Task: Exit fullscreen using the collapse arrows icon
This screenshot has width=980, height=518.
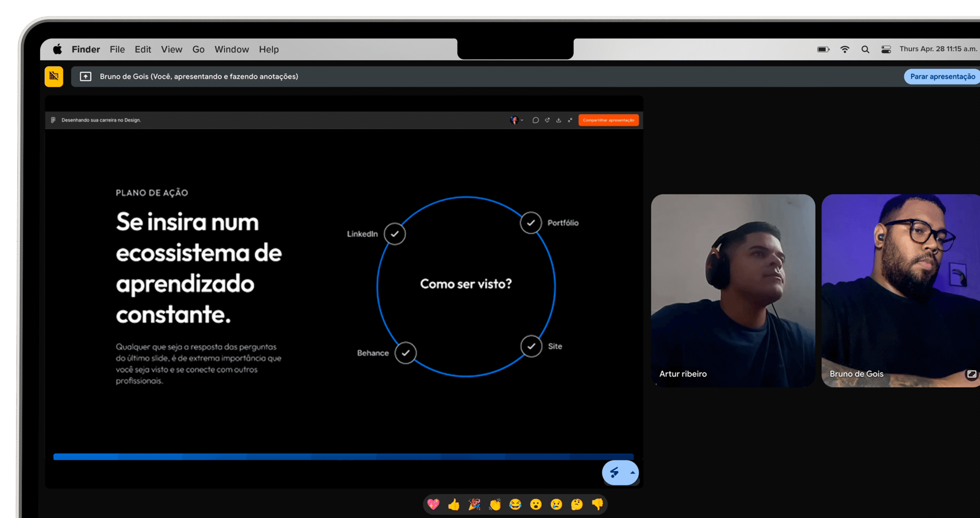Action: click(570, 120)
